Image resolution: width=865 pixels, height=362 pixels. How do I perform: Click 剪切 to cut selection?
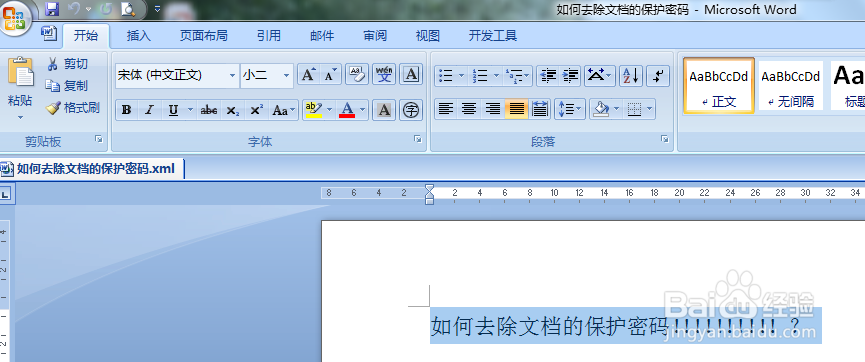coord(67,64)
